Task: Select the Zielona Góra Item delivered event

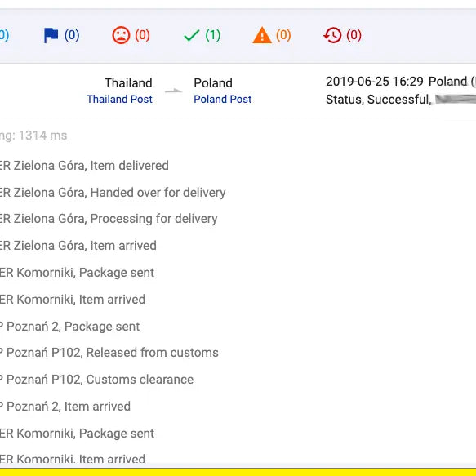Action: 84,166
